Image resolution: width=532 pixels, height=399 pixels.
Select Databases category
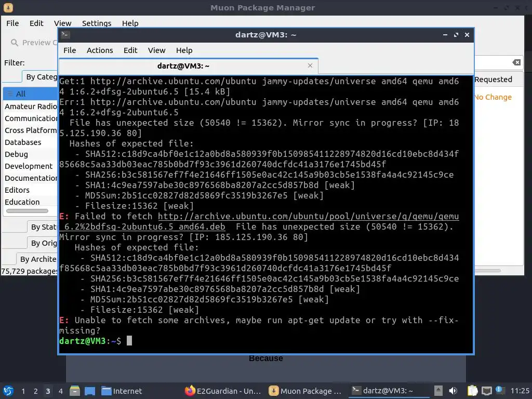(31, 142)
